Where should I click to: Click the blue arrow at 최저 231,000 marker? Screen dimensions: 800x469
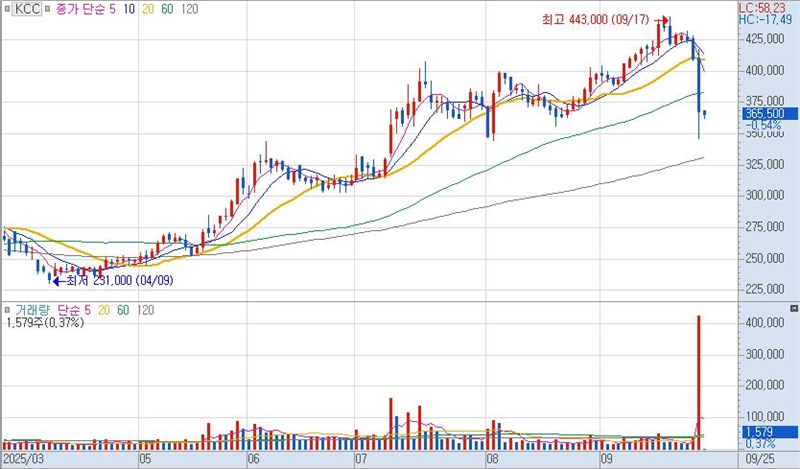point(59,281)
